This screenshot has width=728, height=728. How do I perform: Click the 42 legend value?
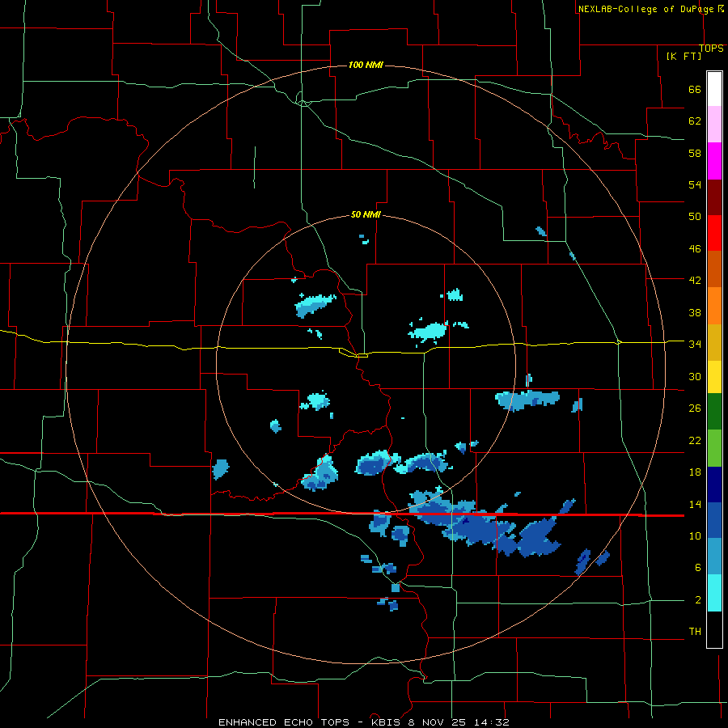[695, 280]
